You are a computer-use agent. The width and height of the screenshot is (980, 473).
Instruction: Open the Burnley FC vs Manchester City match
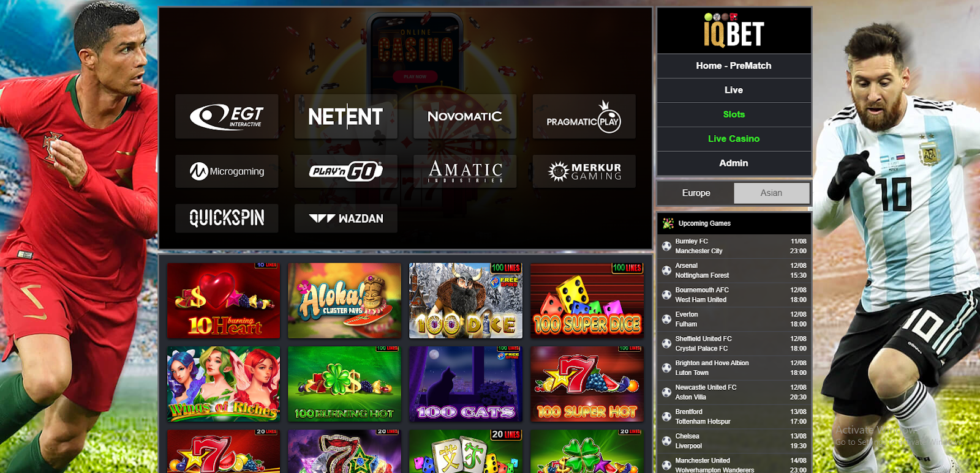click(x=734, y=246)
